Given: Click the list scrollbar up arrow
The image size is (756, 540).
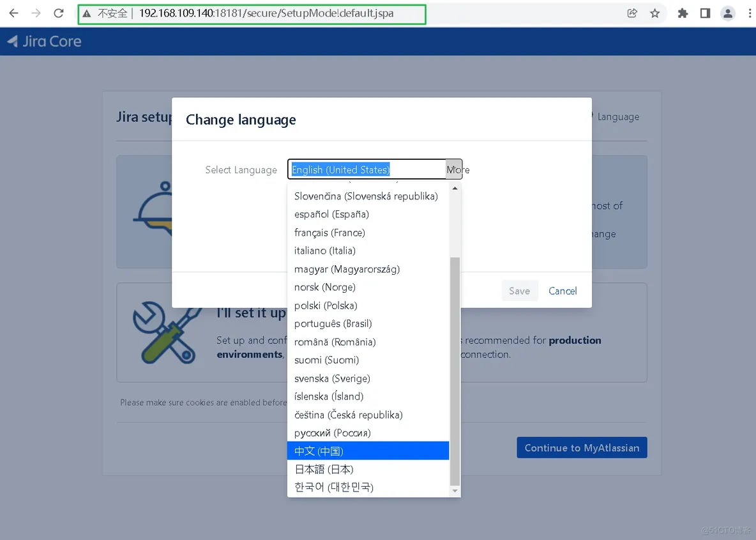Looking at the screenshot, I should (x=455, y=189).
